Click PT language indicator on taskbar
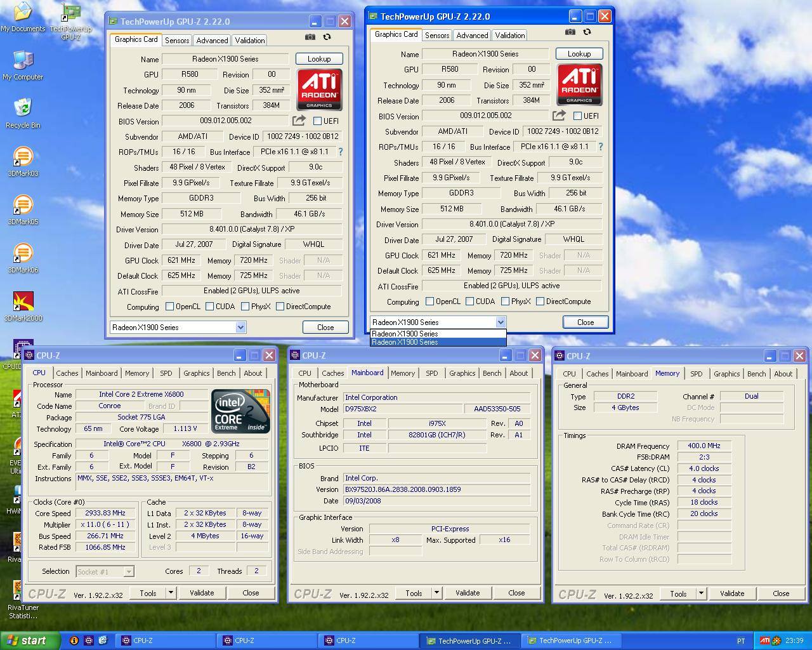Screen dimensions: 812x650 [740, 640]
